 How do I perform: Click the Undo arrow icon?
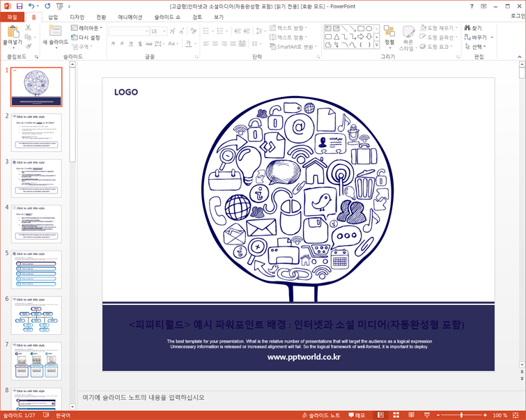[x=31, y=6]
